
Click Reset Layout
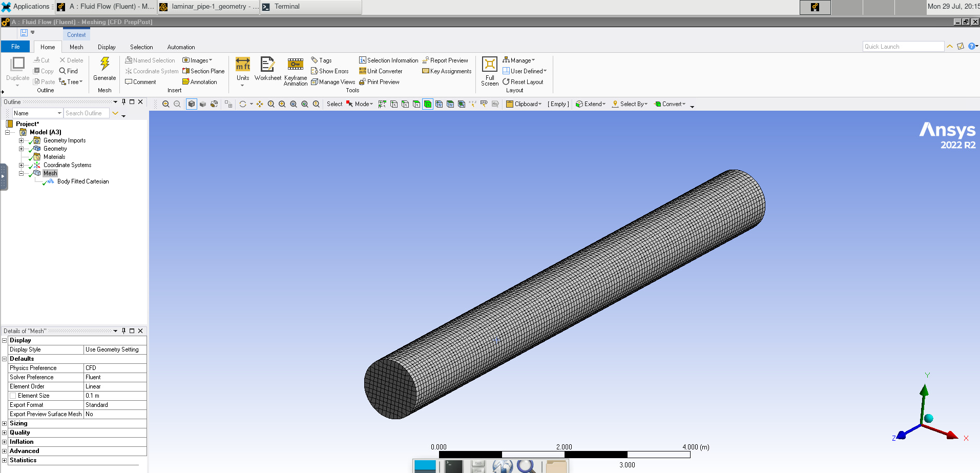[523, 82]
